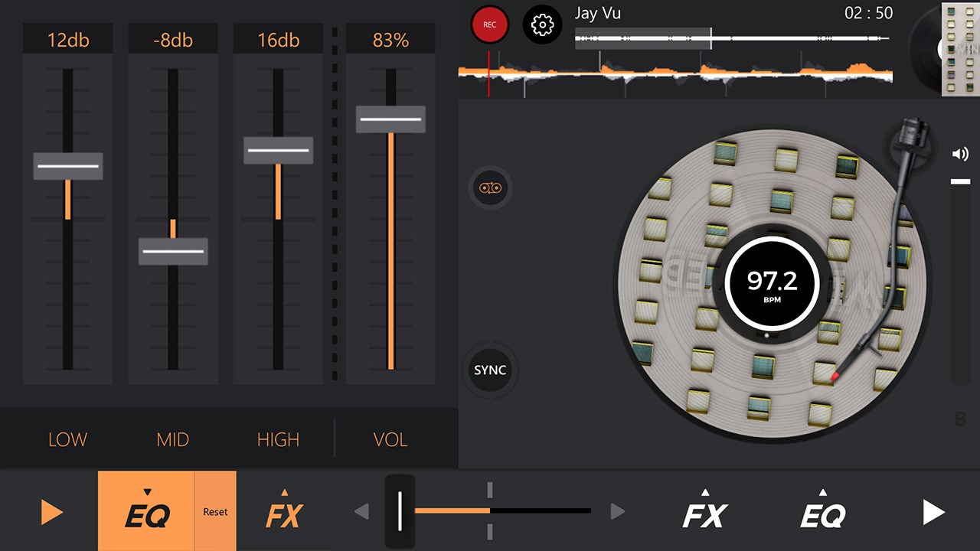Tap the 97.2 BPM display

(771, 283)
